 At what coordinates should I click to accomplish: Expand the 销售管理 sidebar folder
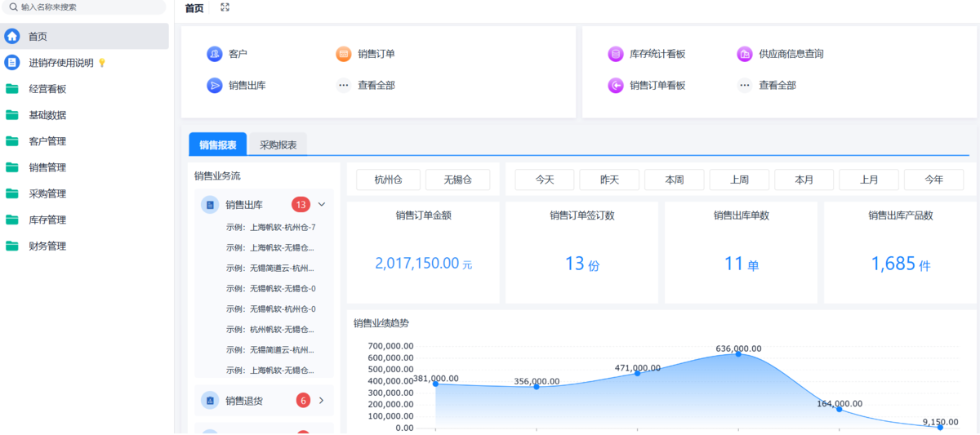coord(85,167)
